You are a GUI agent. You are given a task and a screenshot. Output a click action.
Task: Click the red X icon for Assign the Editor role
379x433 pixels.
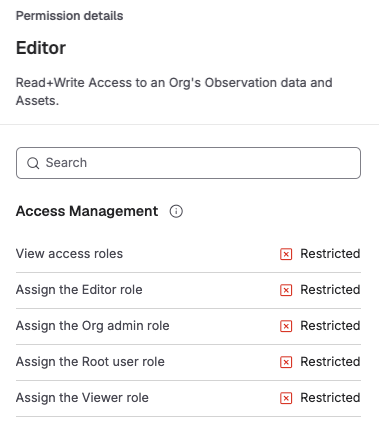(286, 290)
